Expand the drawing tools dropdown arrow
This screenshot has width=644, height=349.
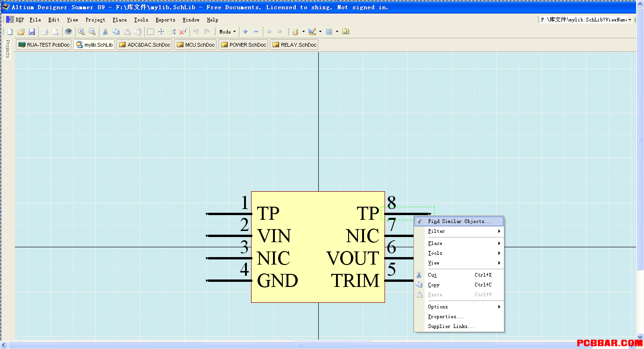pos(320,32)
